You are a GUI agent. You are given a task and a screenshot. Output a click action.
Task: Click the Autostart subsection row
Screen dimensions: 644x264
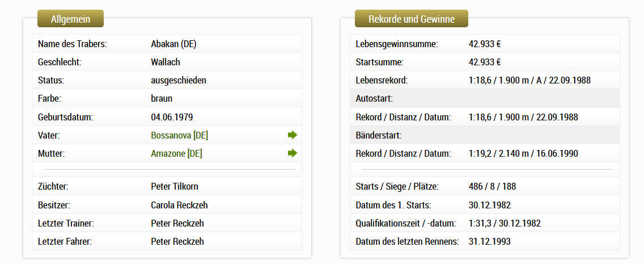pos(485,99)
